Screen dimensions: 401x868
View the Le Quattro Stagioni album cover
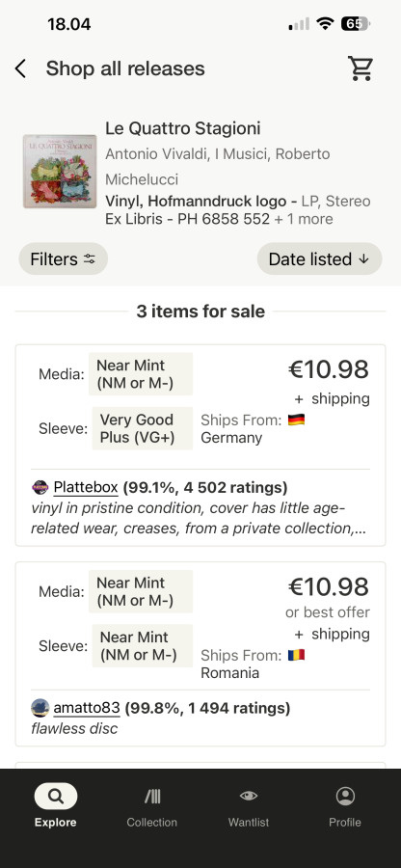pos(60,171)
